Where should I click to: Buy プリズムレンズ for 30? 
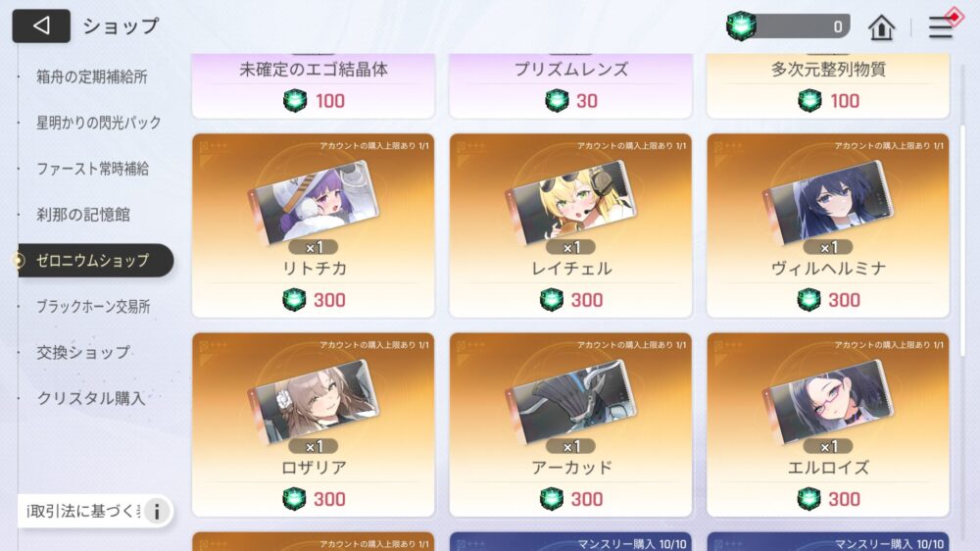point(570,101)
